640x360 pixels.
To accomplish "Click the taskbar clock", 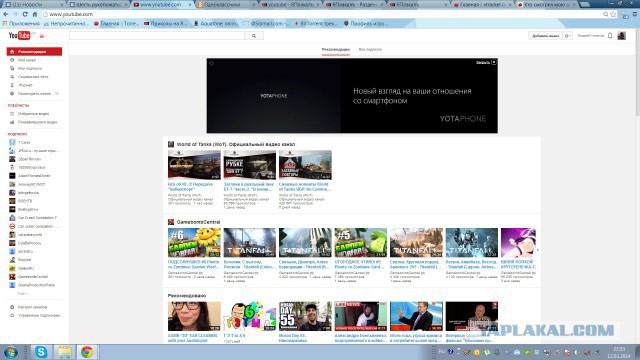I will click(619, 352).
